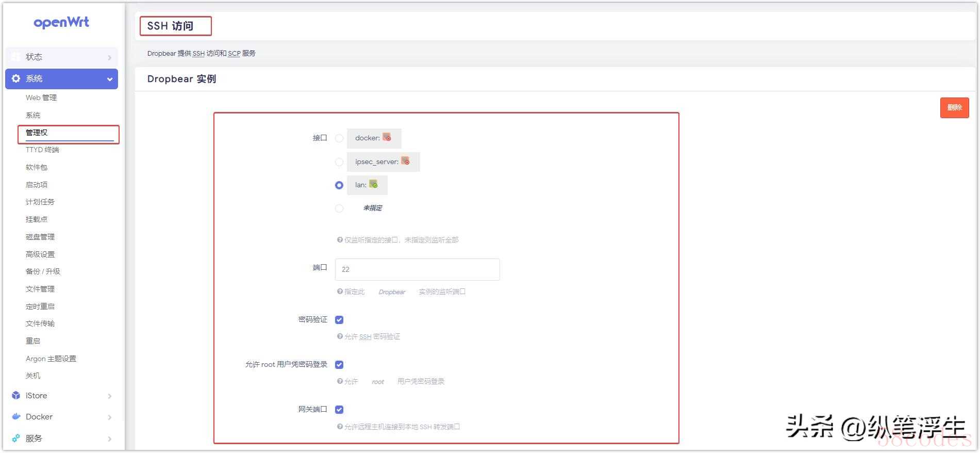Expand the 状态 menu section
Screen dimensions: 980x453
click(x=109, y=57)
